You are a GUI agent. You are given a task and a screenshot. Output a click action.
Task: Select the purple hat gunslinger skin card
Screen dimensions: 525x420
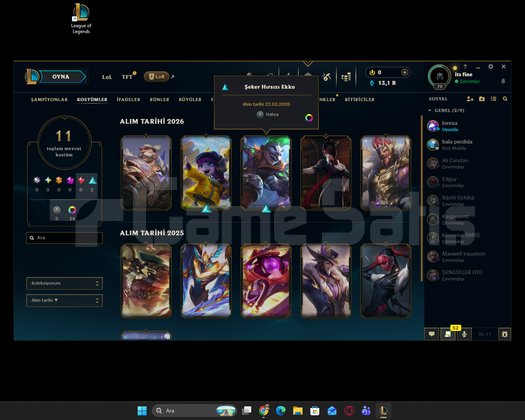click(x=326, y=281)
